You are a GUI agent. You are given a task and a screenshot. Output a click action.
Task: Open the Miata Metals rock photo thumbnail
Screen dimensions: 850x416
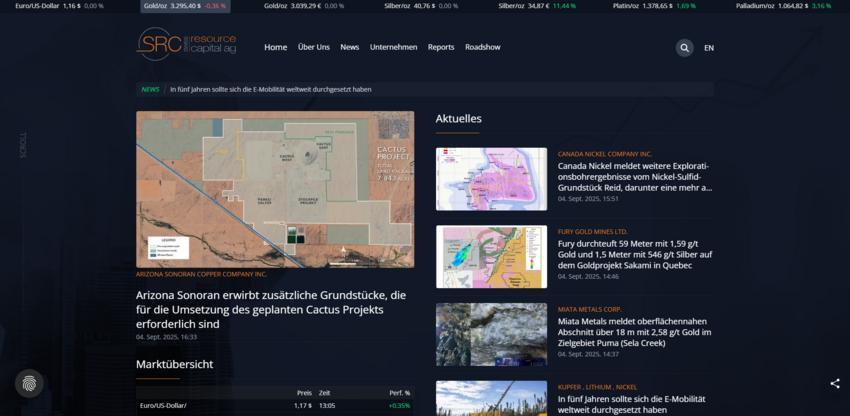pyautogui.click(x=491, y=335)
